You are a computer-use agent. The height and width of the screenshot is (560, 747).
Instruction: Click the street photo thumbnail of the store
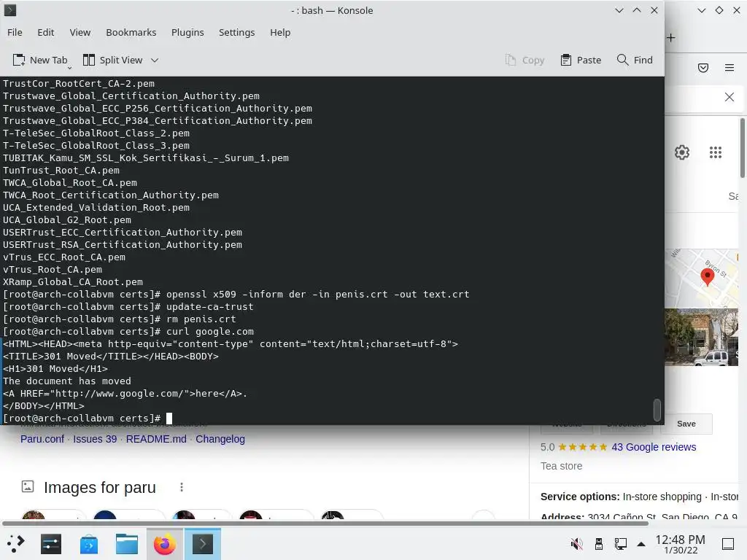point(701,337)
